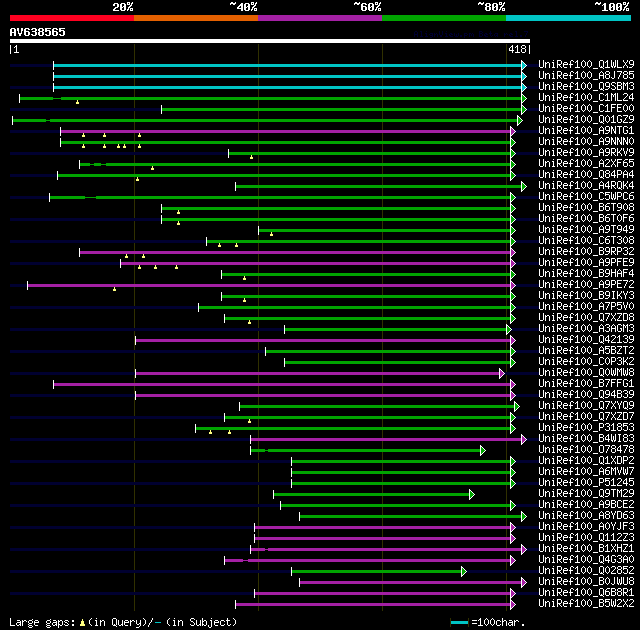
Task: Open the UniRef100_C1FE00 hit label
Action: (586, 109)
